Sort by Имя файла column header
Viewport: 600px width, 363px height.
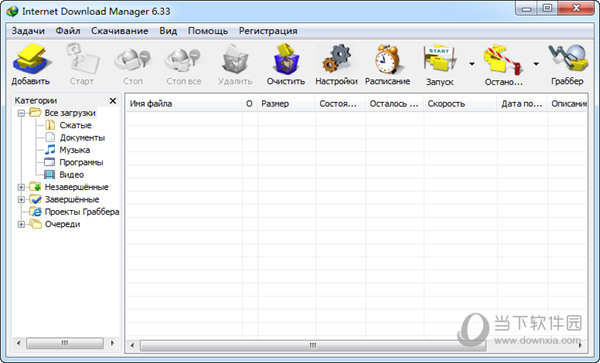184,104
